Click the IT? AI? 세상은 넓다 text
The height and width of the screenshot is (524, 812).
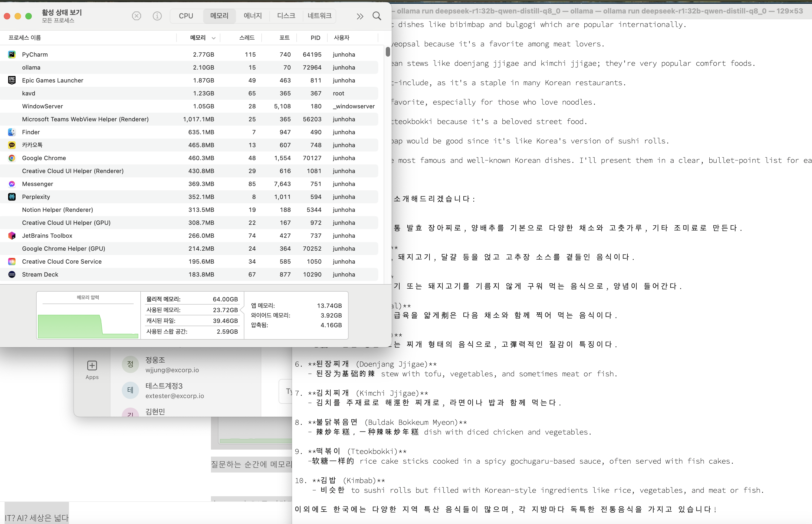[37, 518]
